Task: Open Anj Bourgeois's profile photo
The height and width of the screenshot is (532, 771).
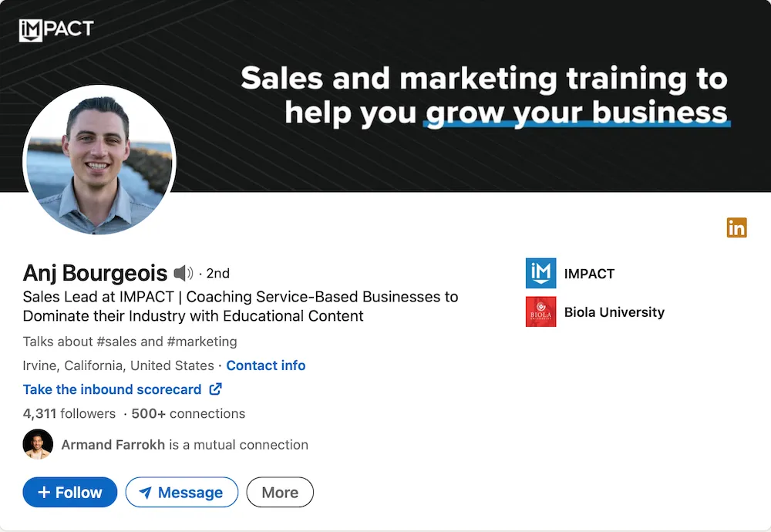Action: point(99,161)
